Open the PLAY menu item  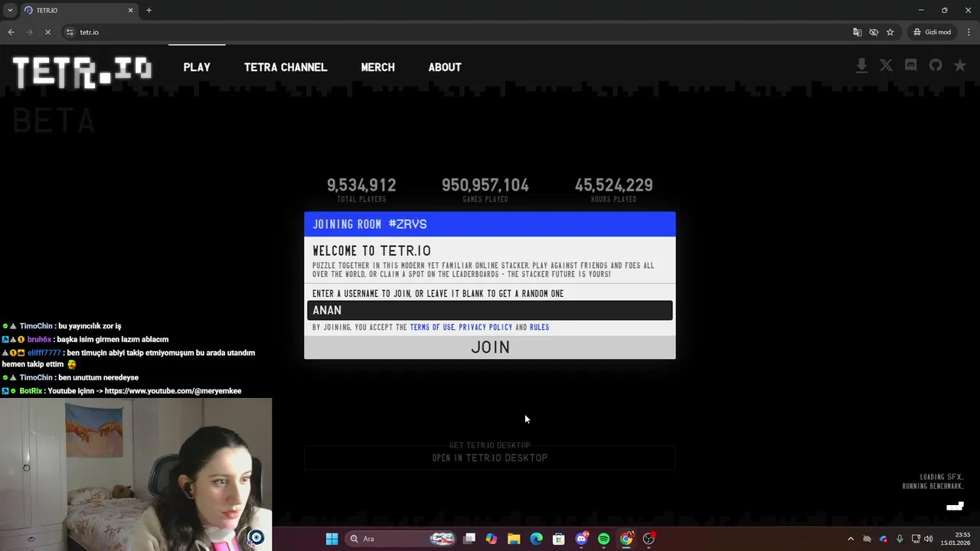click(x=197, y=67)
